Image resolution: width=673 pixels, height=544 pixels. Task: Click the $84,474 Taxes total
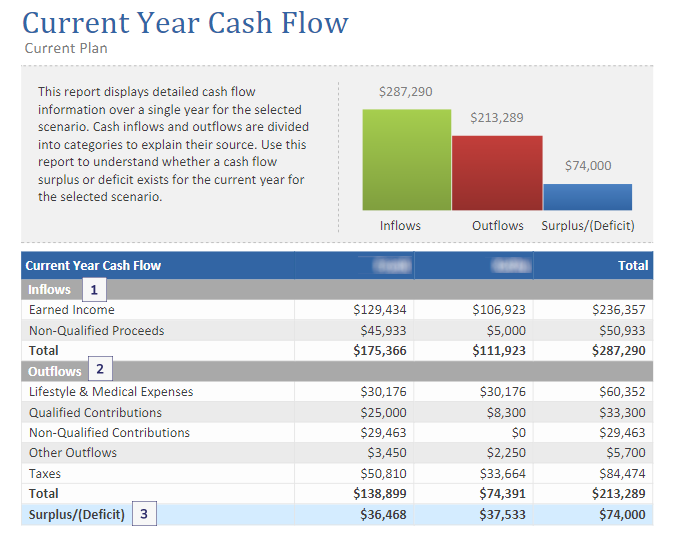point(622,474)
